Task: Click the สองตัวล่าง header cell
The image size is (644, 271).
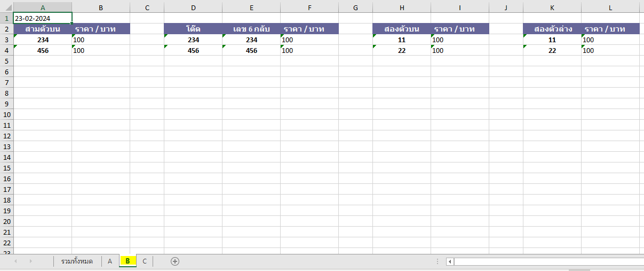Action: tap(552, 29)
